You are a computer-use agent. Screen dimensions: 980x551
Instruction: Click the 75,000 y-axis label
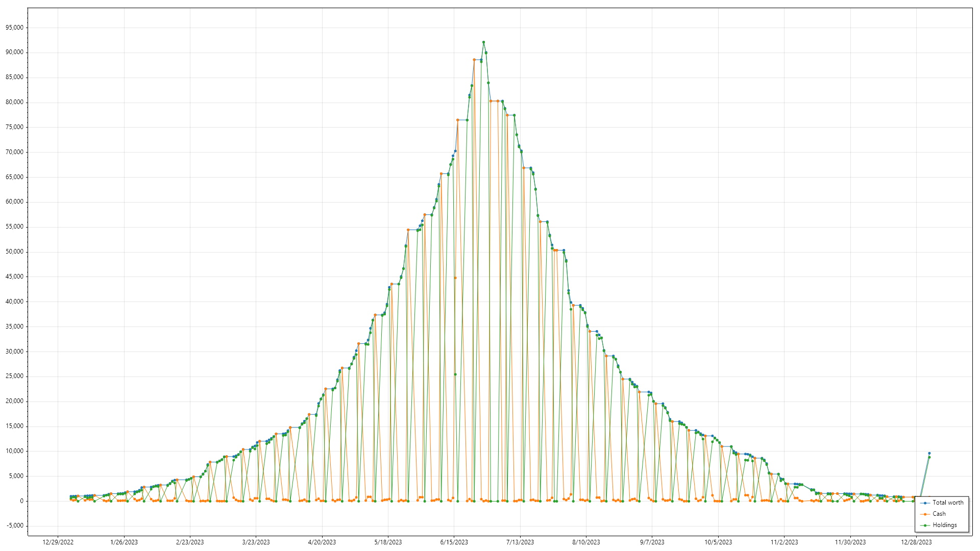(x=14, y=127)
